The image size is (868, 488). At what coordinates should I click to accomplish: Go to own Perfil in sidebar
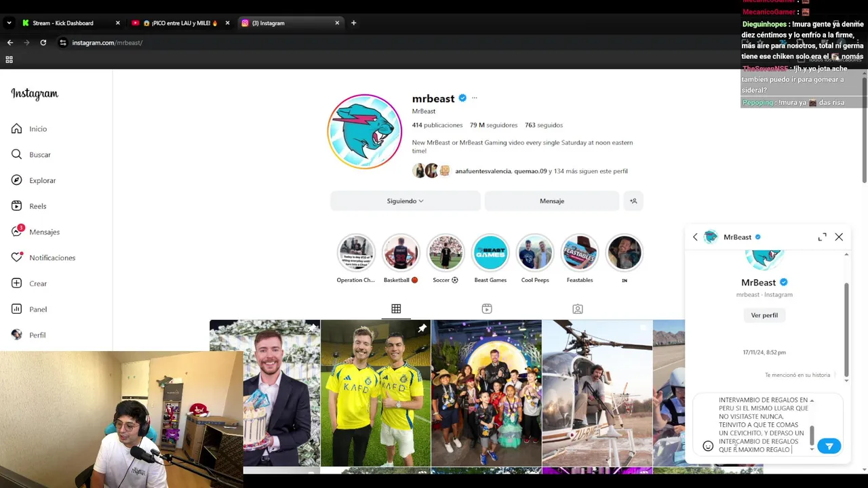pos(28,335)
